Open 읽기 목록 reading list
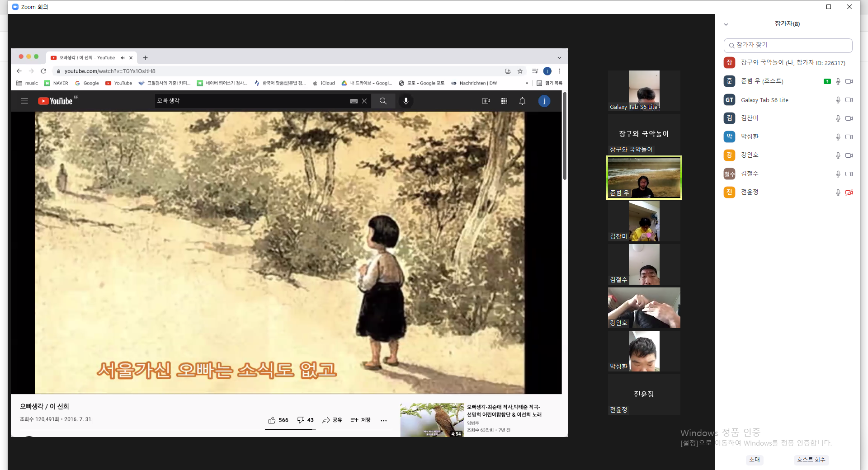The image size is (868, 470). [x=549, y=83]
